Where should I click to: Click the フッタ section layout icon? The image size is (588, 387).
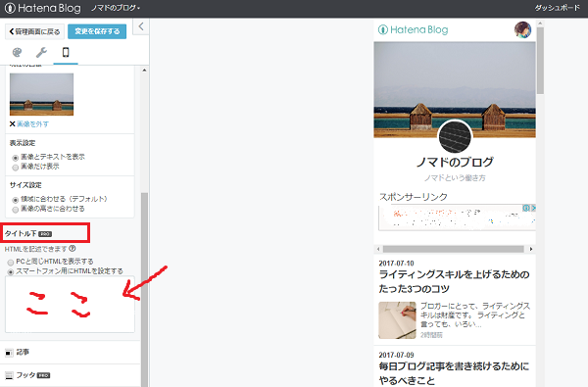(9, 375)
